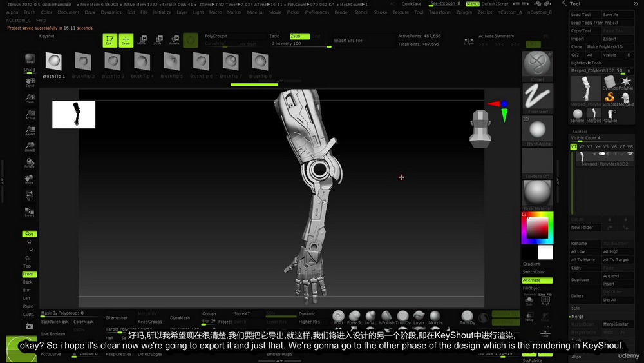Switch to Front view
Viewport: 644px width, 363px height.
(x=29, y=274)
